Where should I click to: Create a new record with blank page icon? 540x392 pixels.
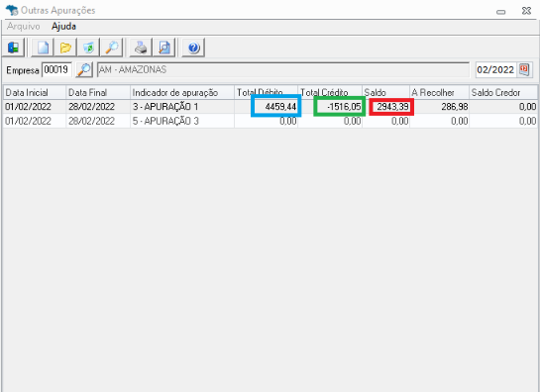(43, 48)
